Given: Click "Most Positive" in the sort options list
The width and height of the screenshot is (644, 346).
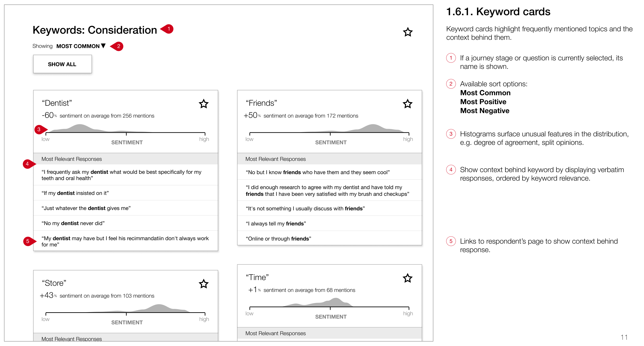Looking at the screenshot, I should 483,102.
